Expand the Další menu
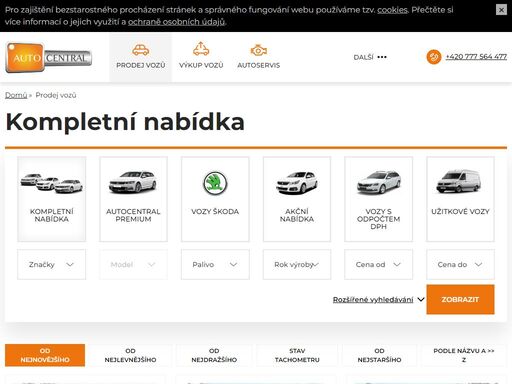This screenshot has width=512, height=384. 370,57
